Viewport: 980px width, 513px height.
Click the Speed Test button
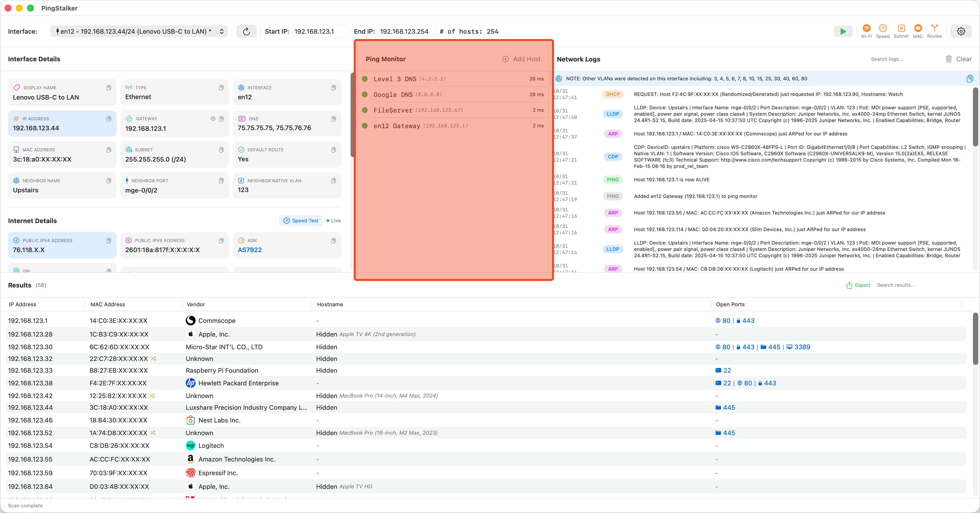tap(301, 221)
